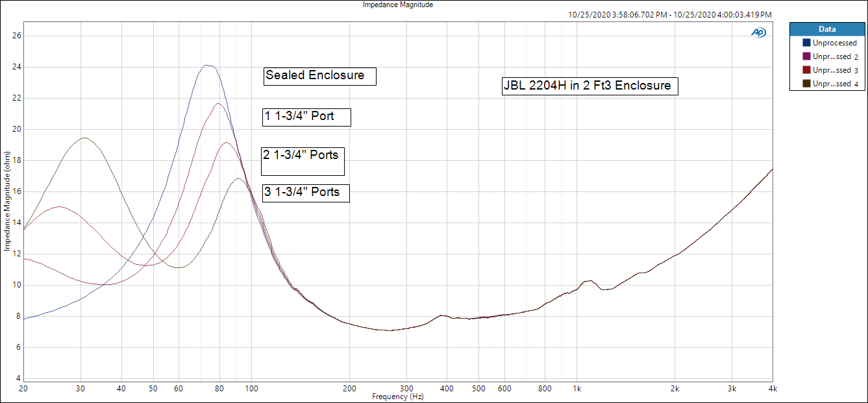The height and width of the screenshot is (403, 868).
Task: Click the Unpr...ssed 4 brown swatch
Action: click(x=806, y=84)
